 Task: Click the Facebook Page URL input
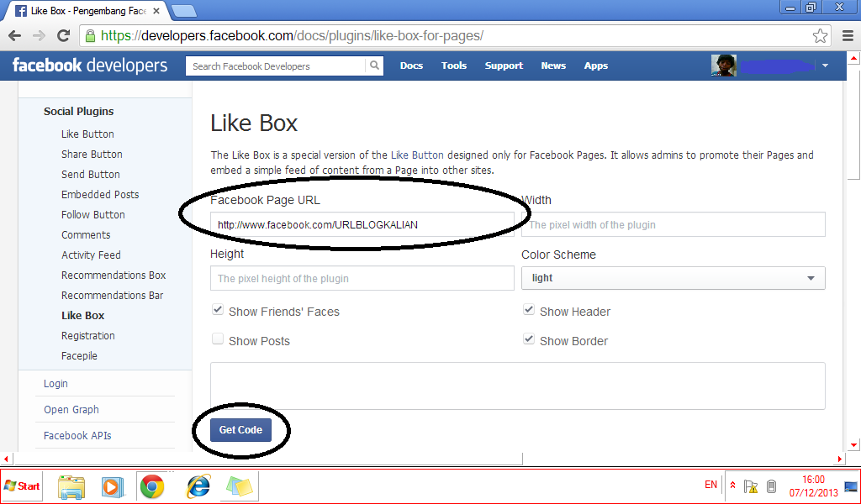tap(362, 225)
